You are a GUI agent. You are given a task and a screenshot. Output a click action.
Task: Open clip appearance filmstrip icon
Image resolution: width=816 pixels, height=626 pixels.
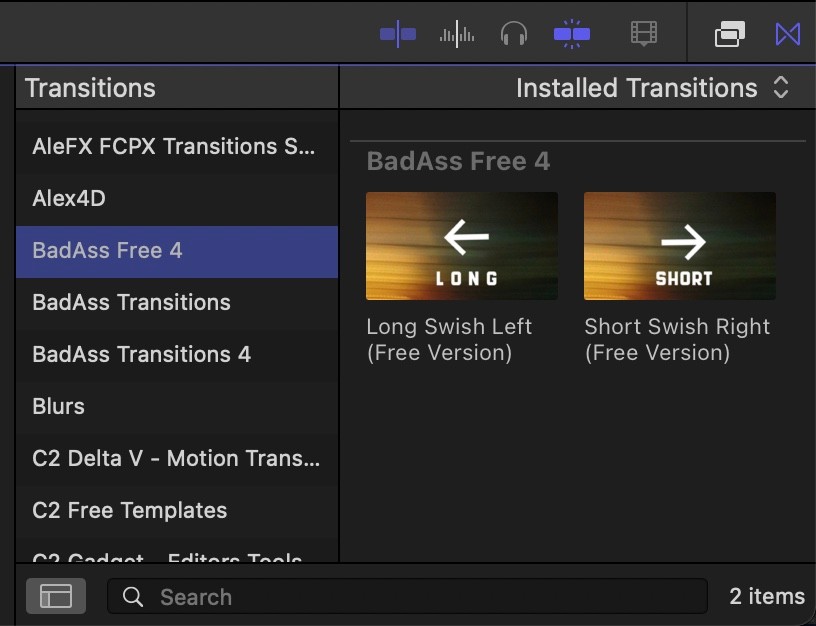click(644, 34)
